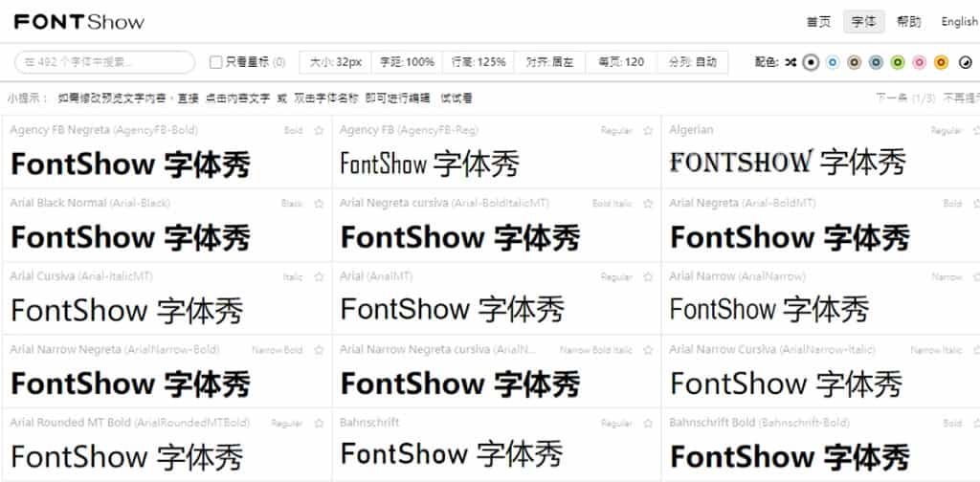Select the orange color scheme swatch
980x482 pixels.
tap(942, 62)
